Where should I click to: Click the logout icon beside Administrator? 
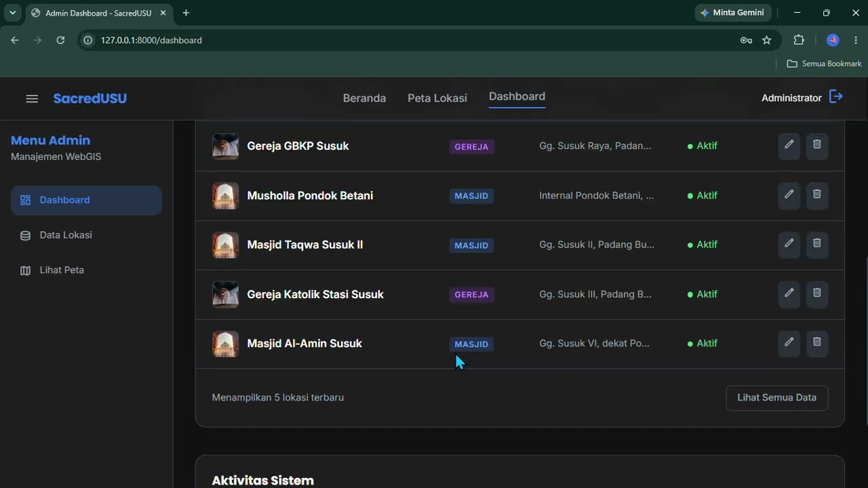pyautogui.click(x=836, y=97)
